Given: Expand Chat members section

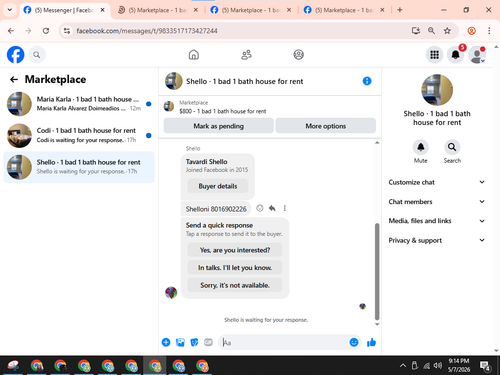Looking at the screenshot, I should [x=437, y=202].
